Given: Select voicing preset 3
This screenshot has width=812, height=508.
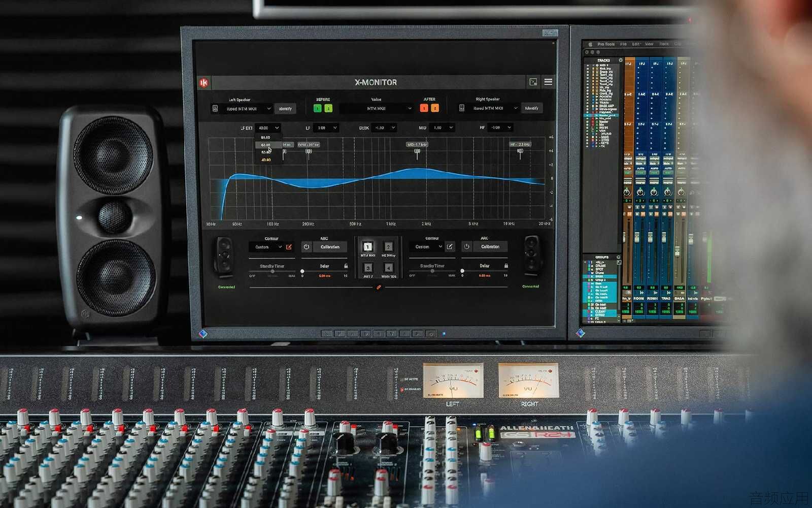Looking at the screenshot, I should (x=368, y=268).
